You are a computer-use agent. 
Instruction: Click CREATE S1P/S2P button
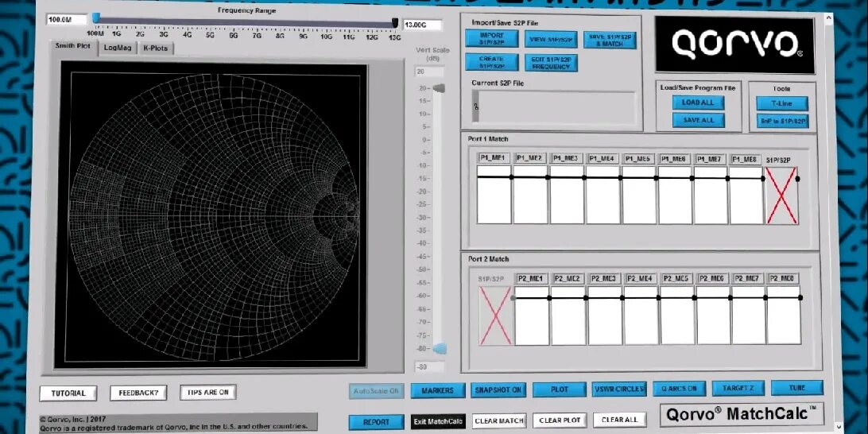tap(491, 62)
